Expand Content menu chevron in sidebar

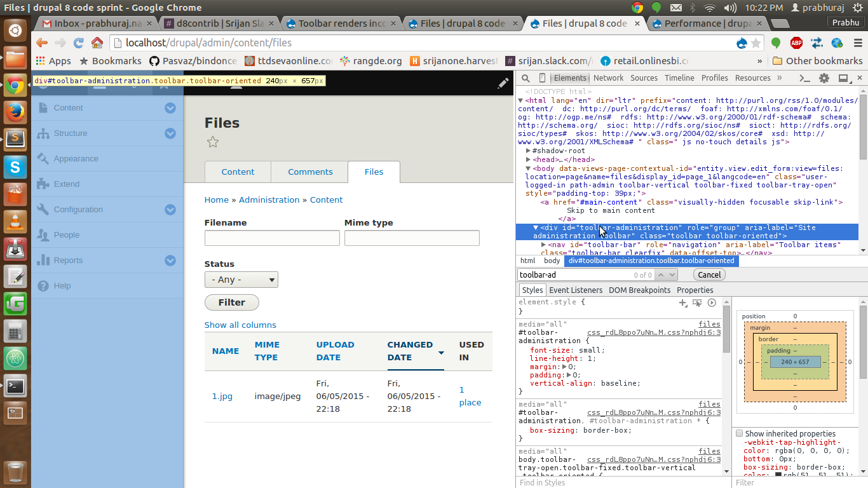[170, 108]
